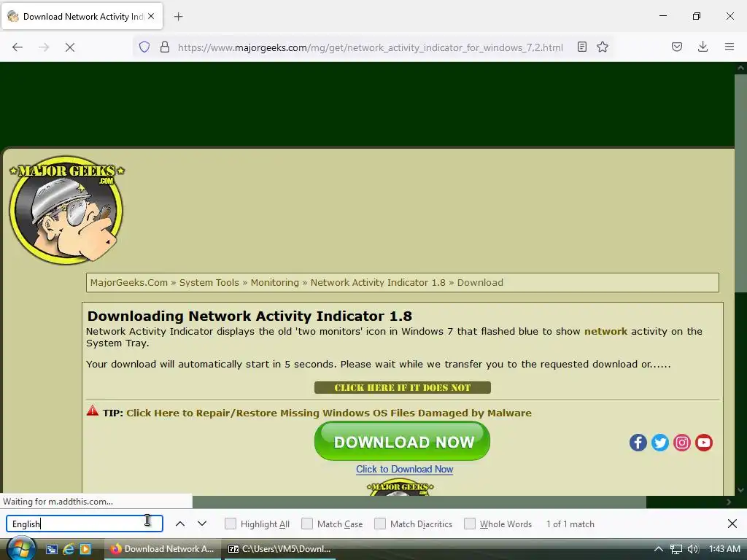Click the first pinned taskbar icon
Image resolution: width=747 pixels, height=560 pixels.
[52, 549]
